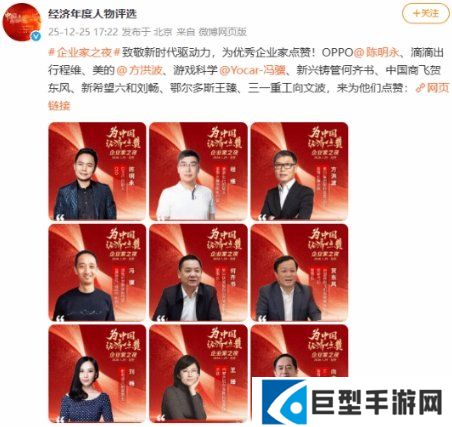The width and height of the screenshot is (452, 427).
Task: Click the blue verified badge on avatar
Action: click(x=35, y=36)
